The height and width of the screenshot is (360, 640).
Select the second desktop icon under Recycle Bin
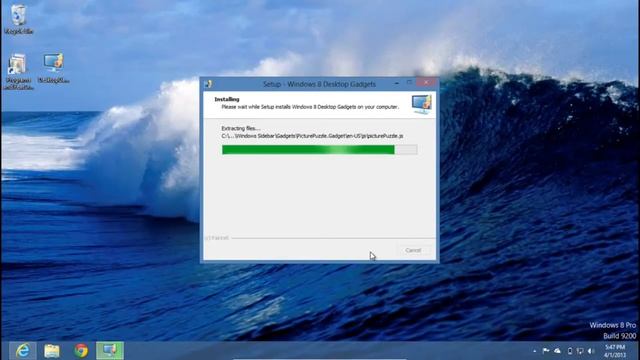(18, 71)
